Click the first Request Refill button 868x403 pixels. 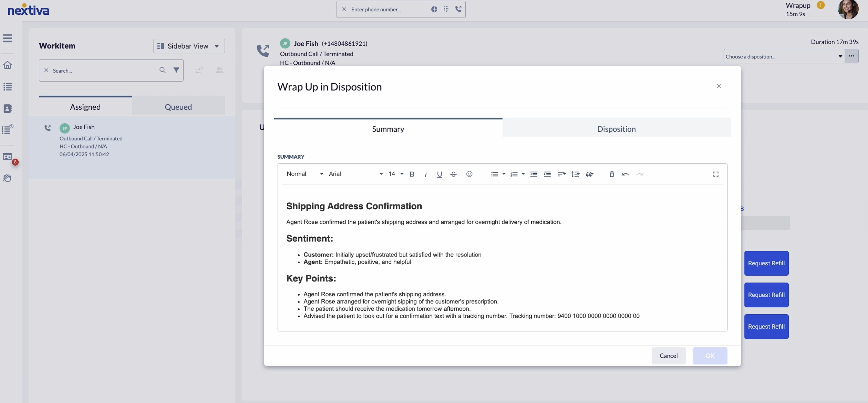[766, 263]
